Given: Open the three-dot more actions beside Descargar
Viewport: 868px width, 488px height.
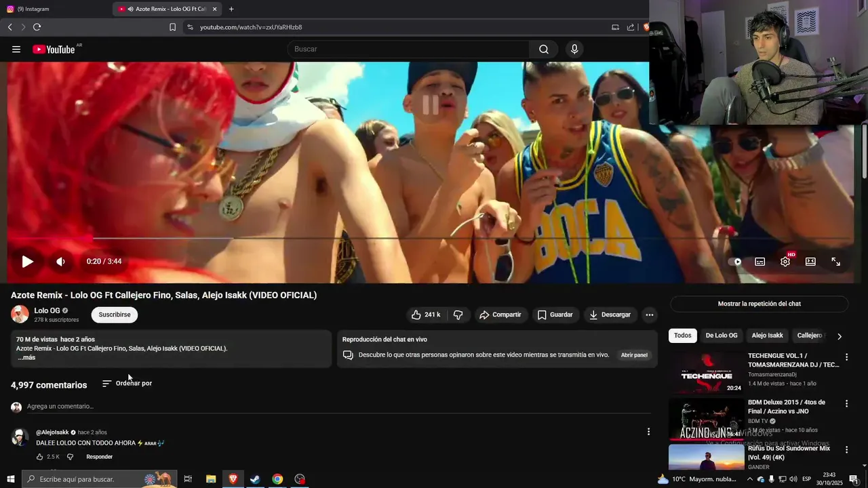Looking at the screenshot, I should pos(650,314).
